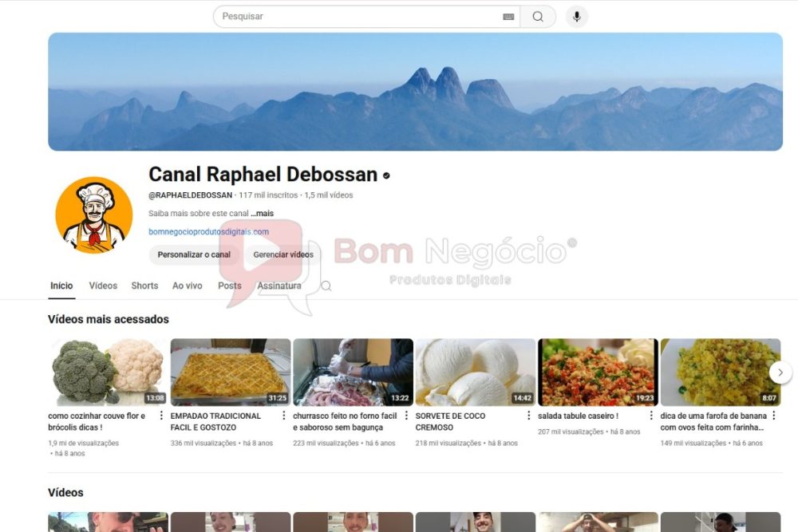The height and width of the screenshot is (532, 798).
Task: Open options menu for SORVETE DE COCO video
Action: pos(529,416)
